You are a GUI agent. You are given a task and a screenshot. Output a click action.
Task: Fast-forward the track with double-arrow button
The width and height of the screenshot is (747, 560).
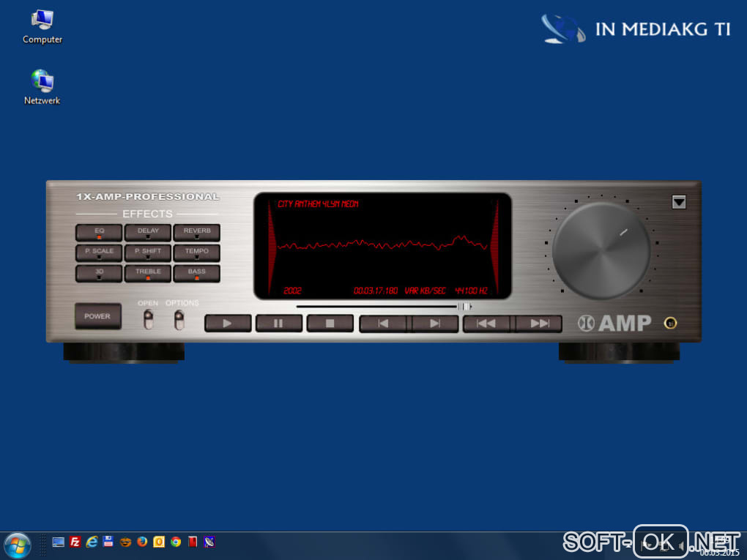538,324
